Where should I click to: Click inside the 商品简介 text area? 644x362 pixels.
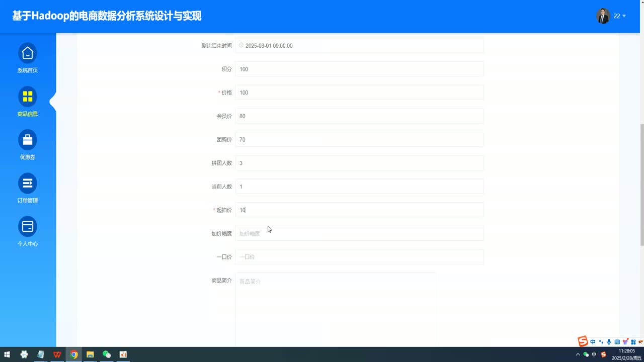pyautogui.click(x=336, y=310)
